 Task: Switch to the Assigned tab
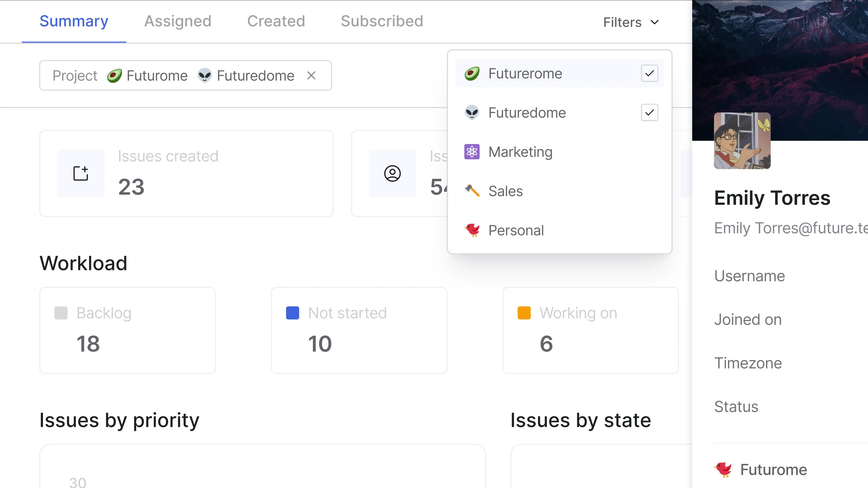(x=177, y=21)
